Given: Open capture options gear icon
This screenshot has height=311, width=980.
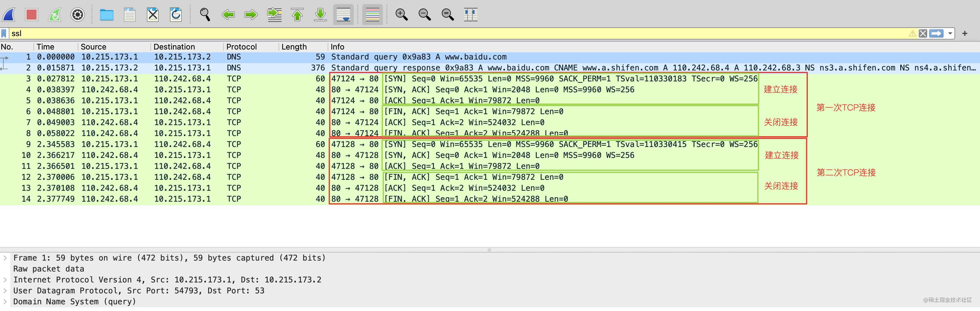Looking at the screenshot, I should (78, 15).
